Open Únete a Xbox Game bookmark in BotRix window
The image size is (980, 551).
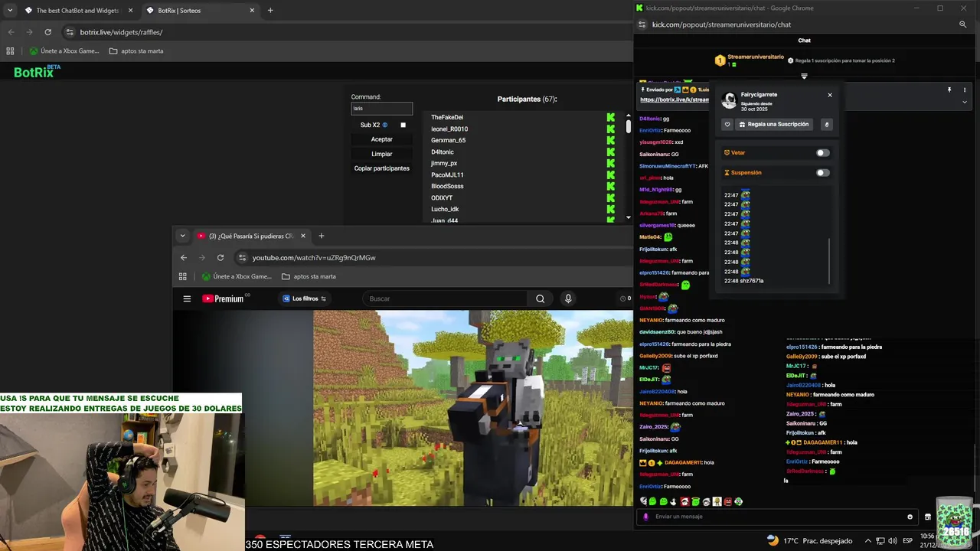pyautogui.click(x=64, y=51)
